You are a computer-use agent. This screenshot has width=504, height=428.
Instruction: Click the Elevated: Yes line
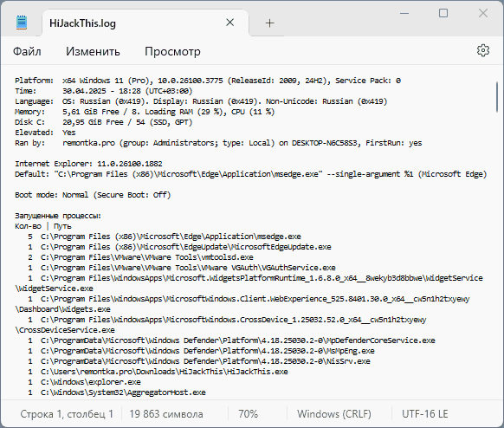pos(45,133)
